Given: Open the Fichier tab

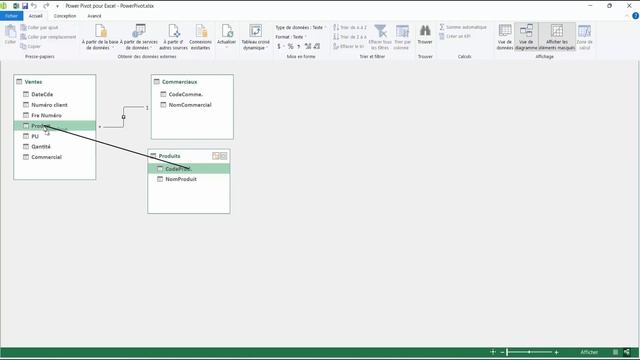Looking at the screenshot, I should [x=11, y=16].
